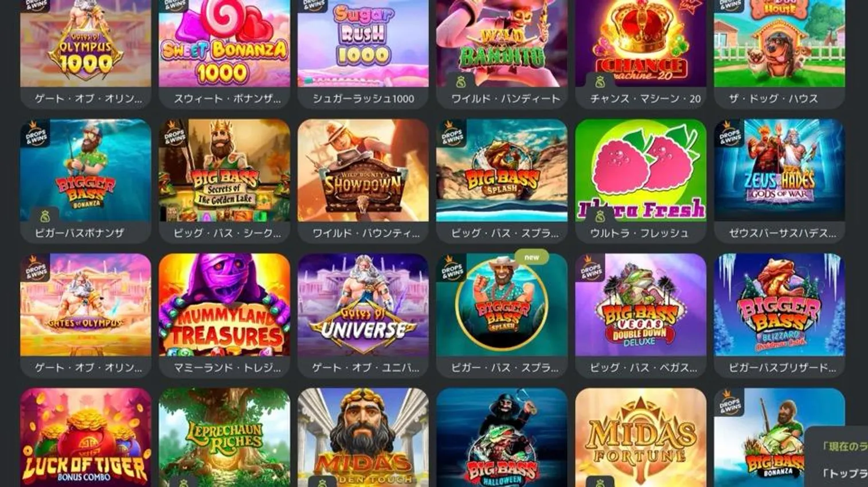This screenshot has height=487, width=868.
Task: Launch the Luck of Tiger Bonus Combo game
Action: click(x=85, y=438)
